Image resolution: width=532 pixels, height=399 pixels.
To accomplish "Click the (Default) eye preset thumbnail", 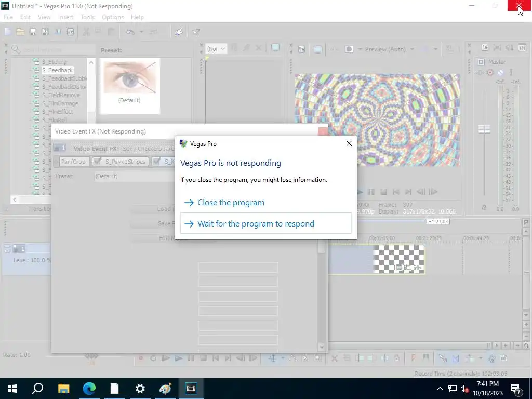I will pos(129,86).
